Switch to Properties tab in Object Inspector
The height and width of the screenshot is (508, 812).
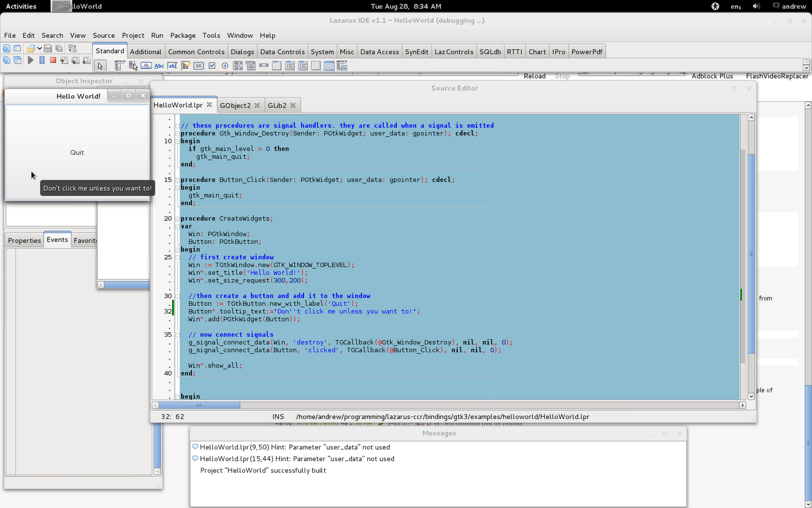24,240
